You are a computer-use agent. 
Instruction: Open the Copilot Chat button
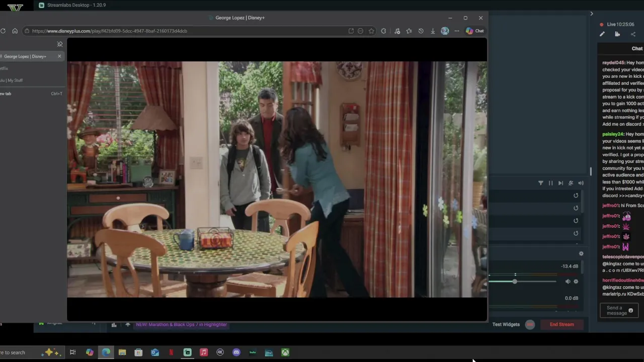tap(474, 31)
